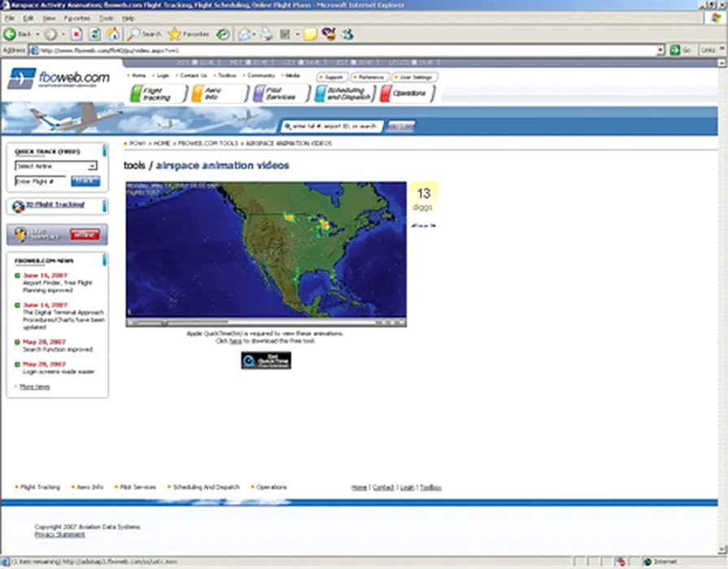728x569 pixels.
Task: Select the Pilot Services purple tab
Action: [281, 93]
